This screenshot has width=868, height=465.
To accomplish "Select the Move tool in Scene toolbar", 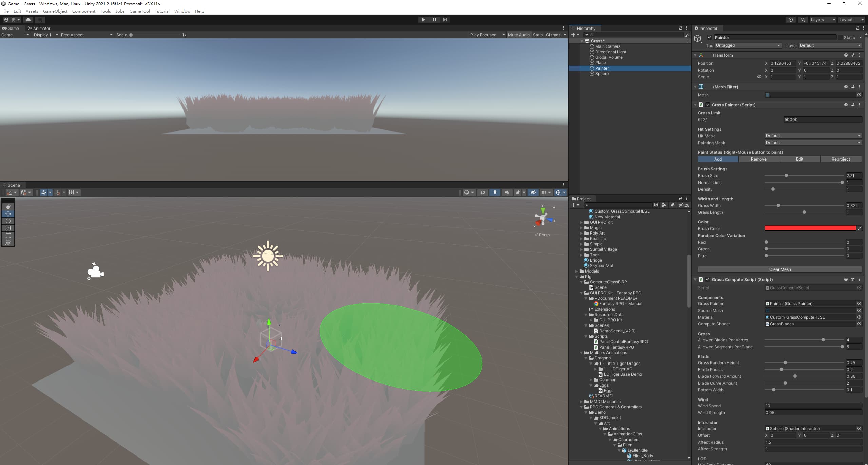I will pos(8,213).
